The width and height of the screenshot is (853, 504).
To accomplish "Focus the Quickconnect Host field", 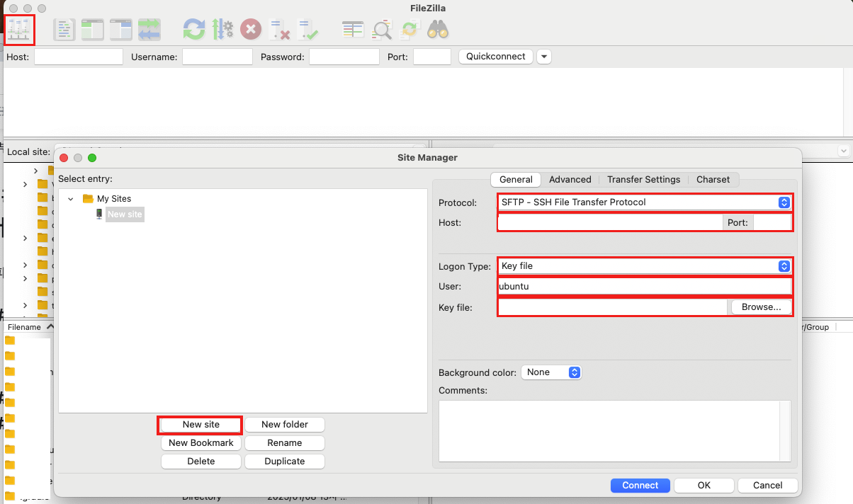I will [79, 57].
